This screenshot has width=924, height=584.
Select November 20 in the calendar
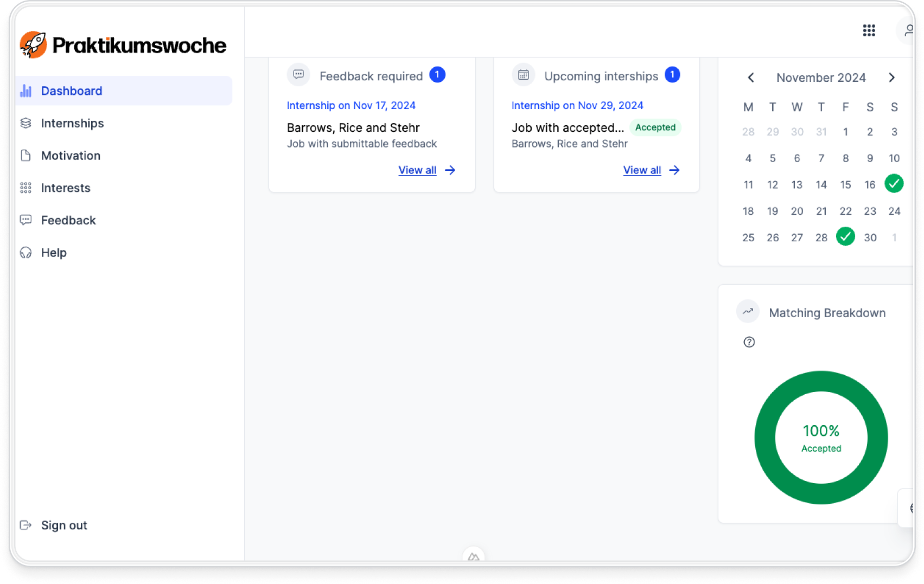(796, 211)
